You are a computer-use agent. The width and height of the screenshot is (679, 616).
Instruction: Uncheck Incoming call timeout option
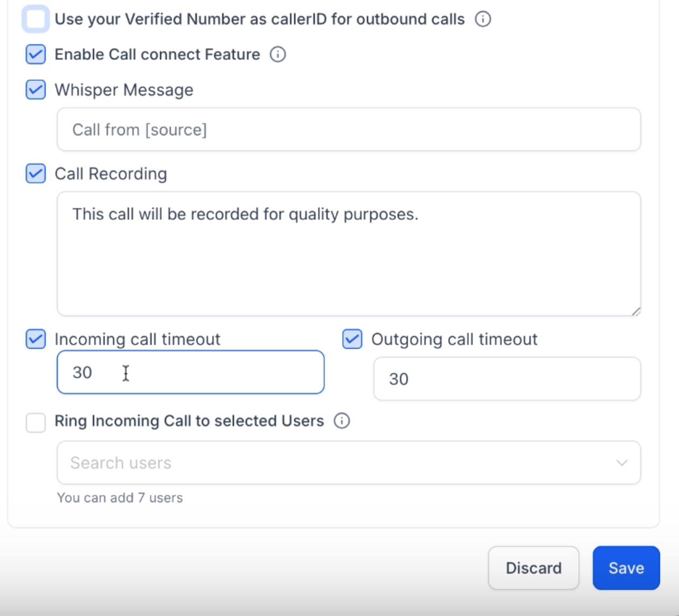[36, 339]
